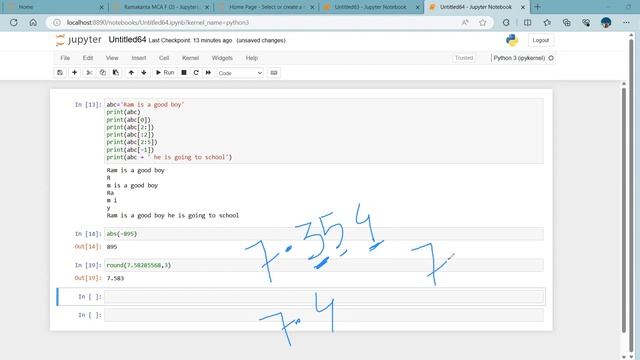Click the Python 3 (ipykernel) kernel name
Image resolution: width=640 pixels, height=360 pixels.
pos(519,58)
